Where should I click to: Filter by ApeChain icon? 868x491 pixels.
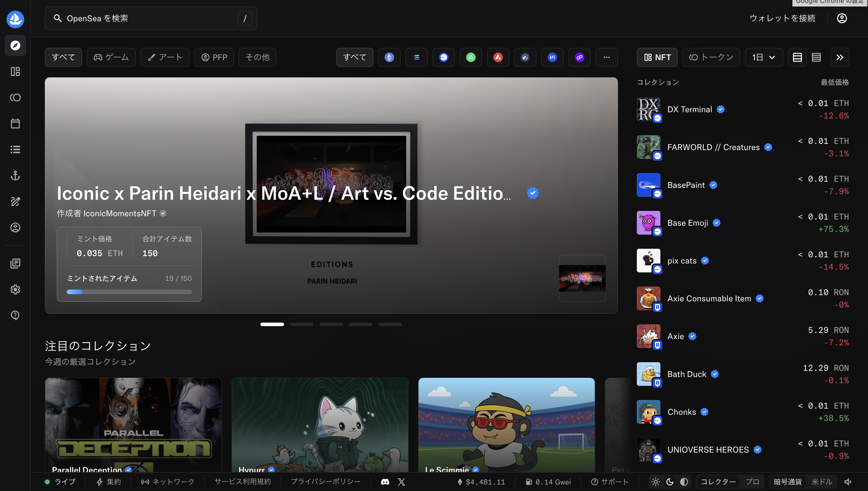[x=552, y=57]
